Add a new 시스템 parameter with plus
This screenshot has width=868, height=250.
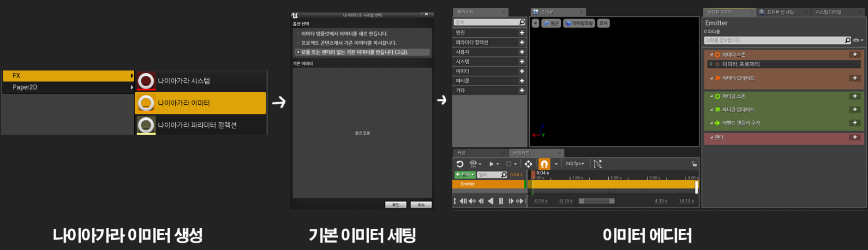tap(522, 62)
